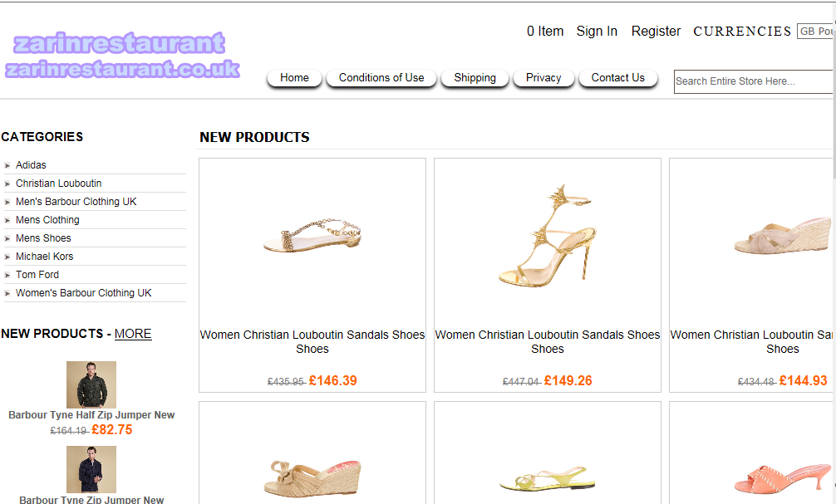Click Barbour Tyne Half Zip Jumper New title

(91, 415)
